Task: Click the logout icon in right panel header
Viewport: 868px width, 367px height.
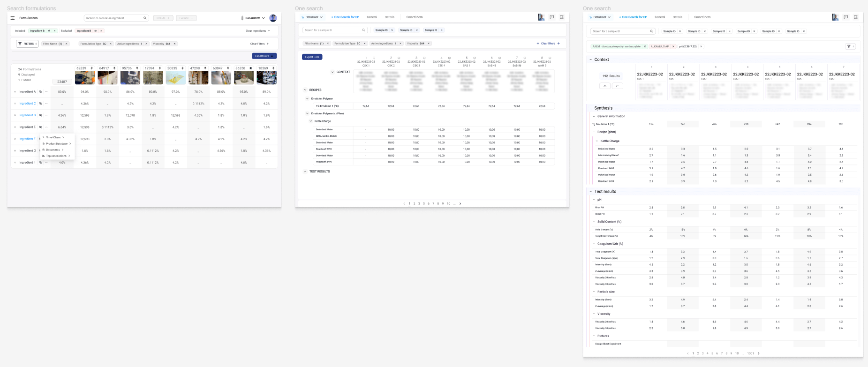Action: click(x=855, y=17)
